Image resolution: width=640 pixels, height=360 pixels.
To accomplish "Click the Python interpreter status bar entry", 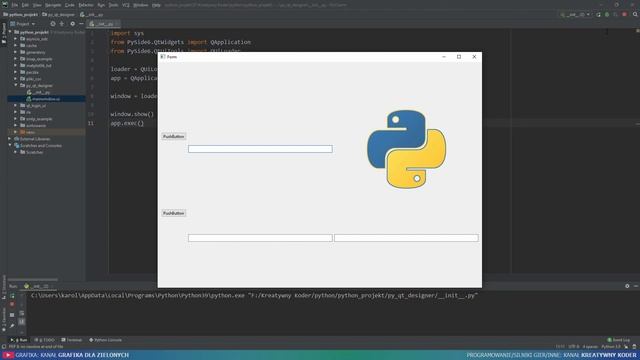I will tap(611, 347).
